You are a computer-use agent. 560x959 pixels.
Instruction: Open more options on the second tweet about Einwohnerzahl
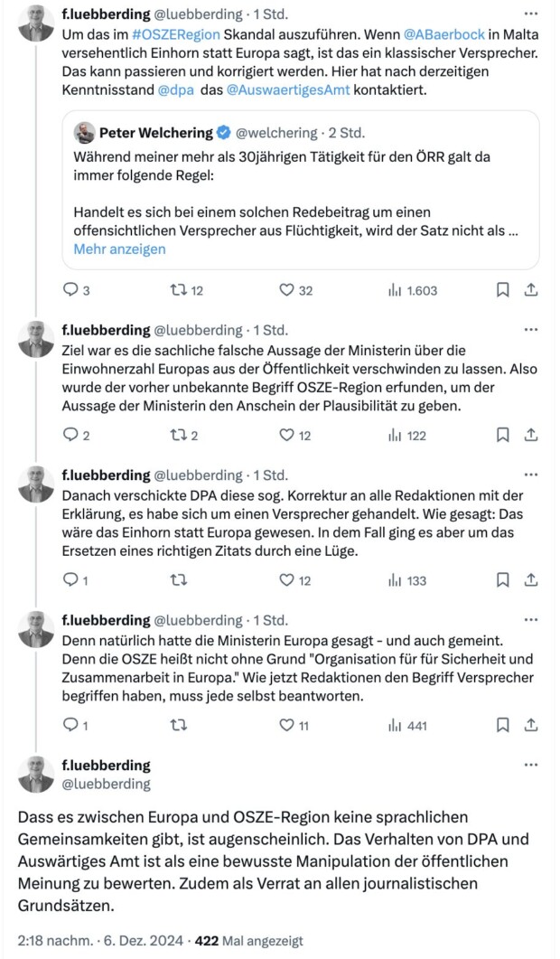(531, 330)
